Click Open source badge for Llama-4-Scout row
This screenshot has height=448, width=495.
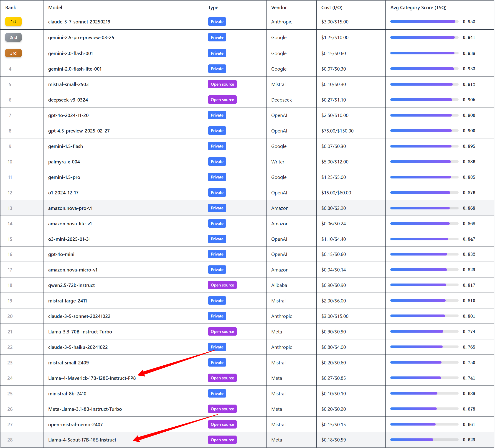222,440
